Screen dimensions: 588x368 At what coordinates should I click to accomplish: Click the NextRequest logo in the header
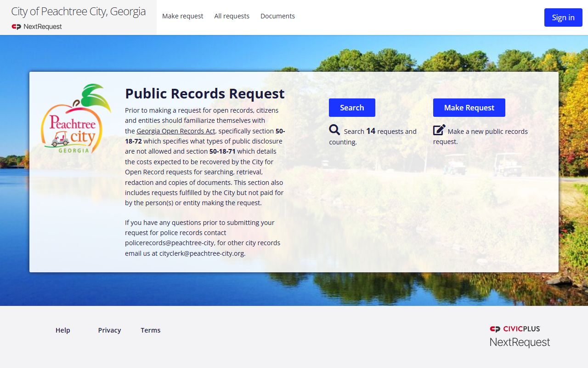coord(37,27)
